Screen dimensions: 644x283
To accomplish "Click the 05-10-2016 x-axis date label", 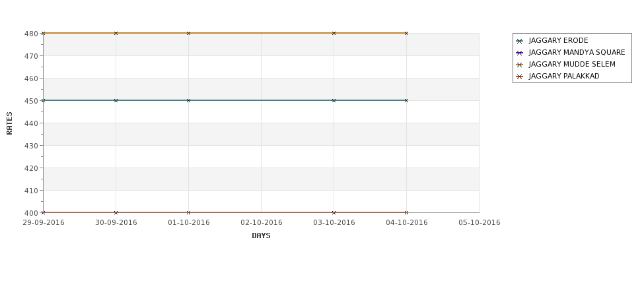I will coord(480,223).
